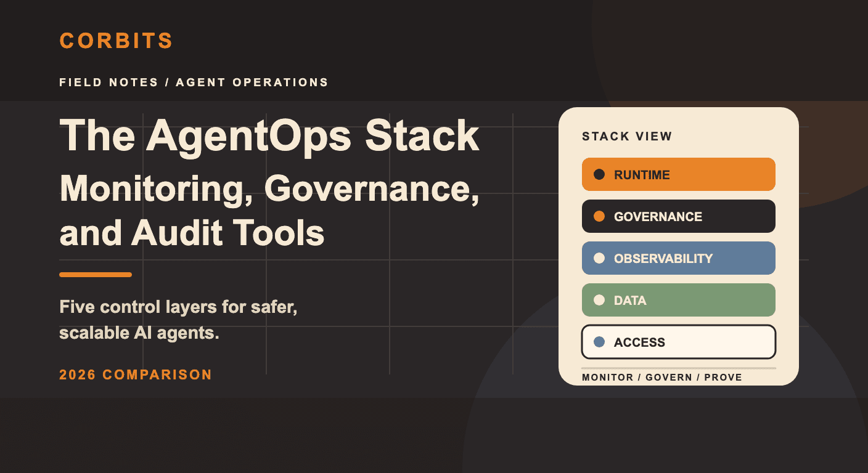Click the blue dot beside ACCESS
This screenshot has width=868, height=473.
coord(599,342)
